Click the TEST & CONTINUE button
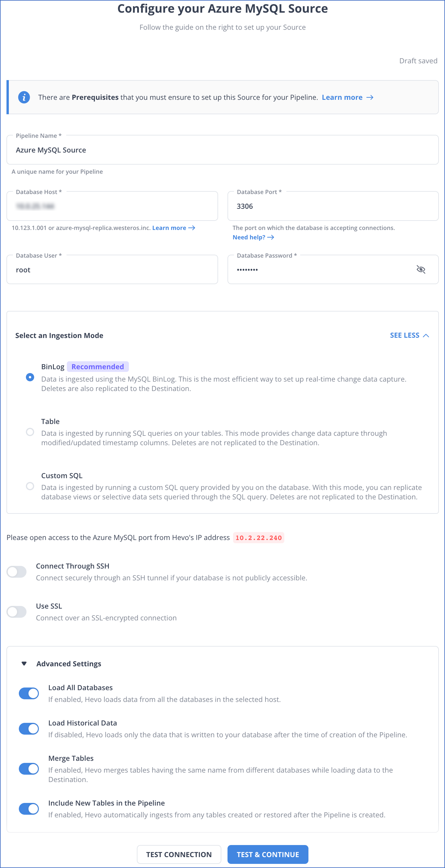This screenshot has height=868, width=445. click(x=268, y=854)
